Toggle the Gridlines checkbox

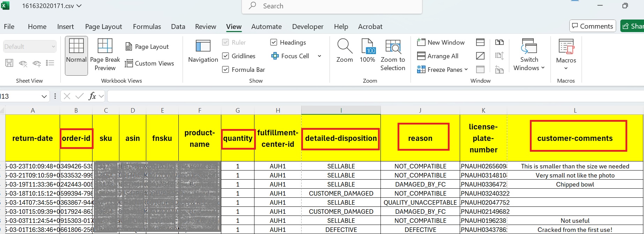[225, 56]
